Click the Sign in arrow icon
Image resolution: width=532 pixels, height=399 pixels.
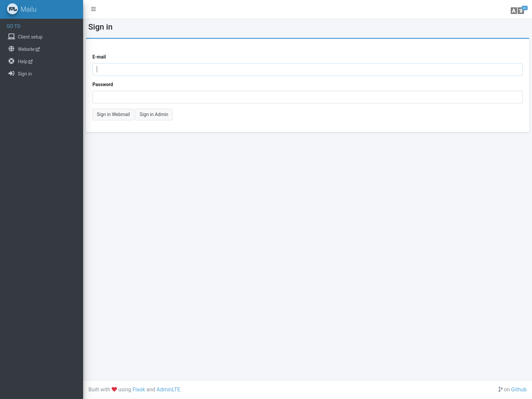coord(11,73)
